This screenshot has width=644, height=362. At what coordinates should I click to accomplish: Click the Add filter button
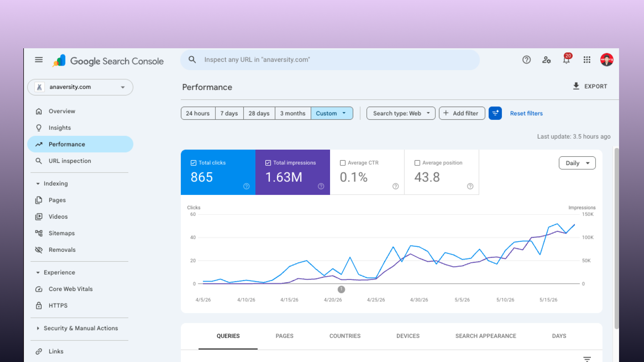[x=462, y=113]
